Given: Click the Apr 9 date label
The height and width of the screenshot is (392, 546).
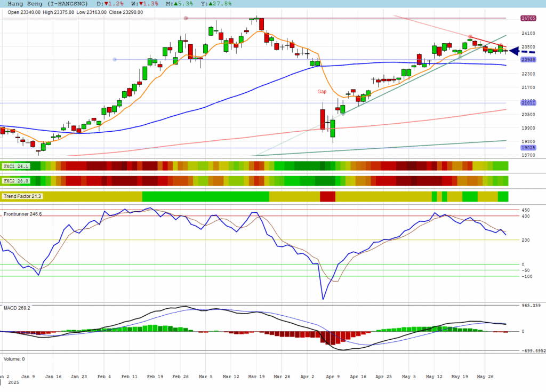Looking at the screenshot, I should [x=333, y=377].
